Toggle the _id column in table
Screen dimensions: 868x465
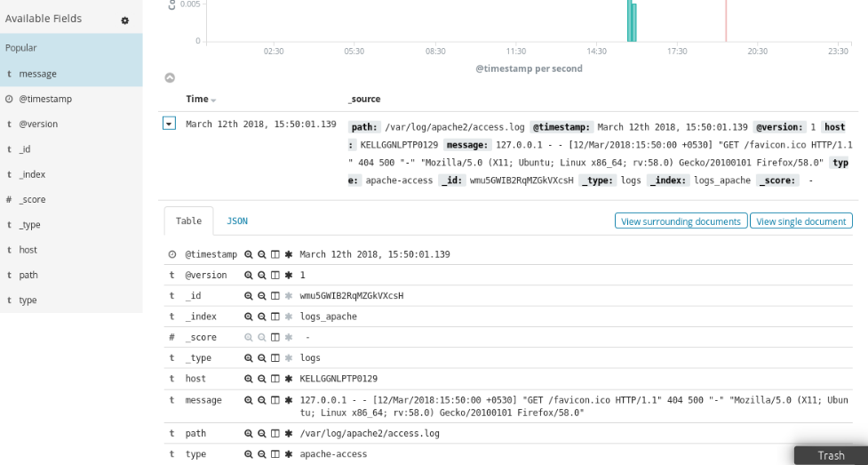tap(275, 295)
